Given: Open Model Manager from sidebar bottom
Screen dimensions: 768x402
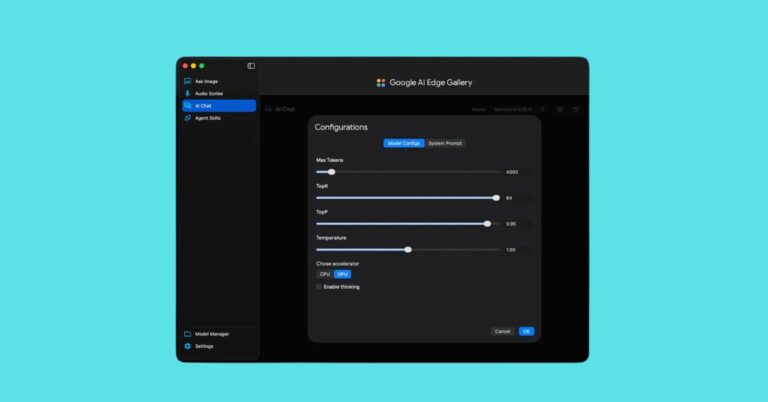Looking at the screenshot, I should tap(219, 334).
